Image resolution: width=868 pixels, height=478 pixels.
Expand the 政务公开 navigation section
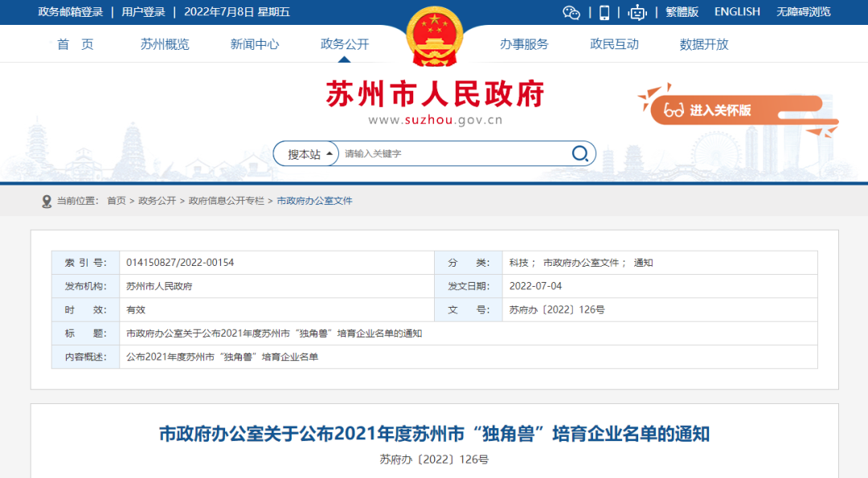pos(344,45)
